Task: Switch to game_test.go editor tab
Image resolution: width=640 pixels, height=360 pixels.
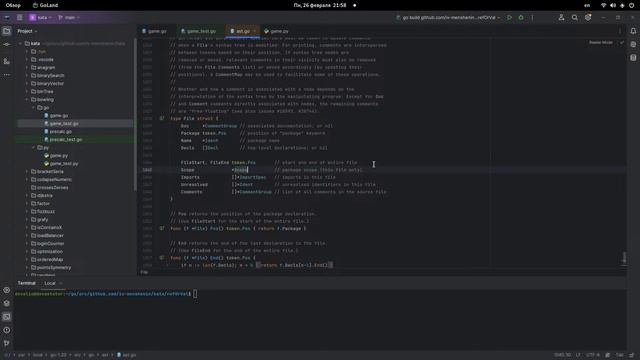Action: (198, 31)
